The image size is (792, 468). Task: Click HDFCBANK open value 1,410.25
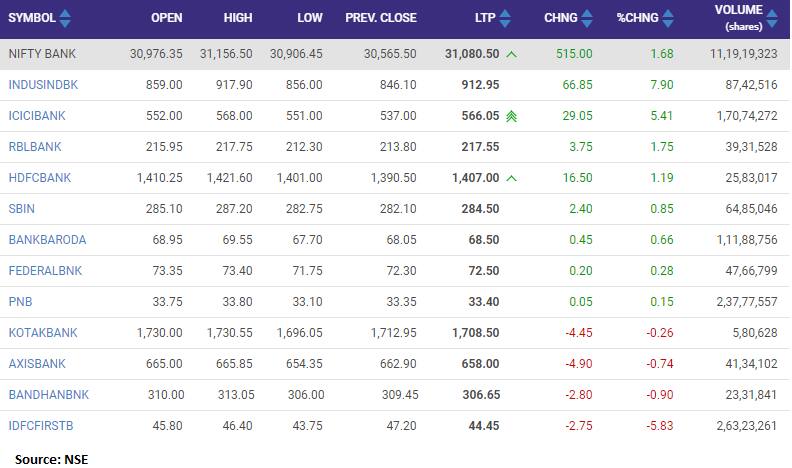160,178
